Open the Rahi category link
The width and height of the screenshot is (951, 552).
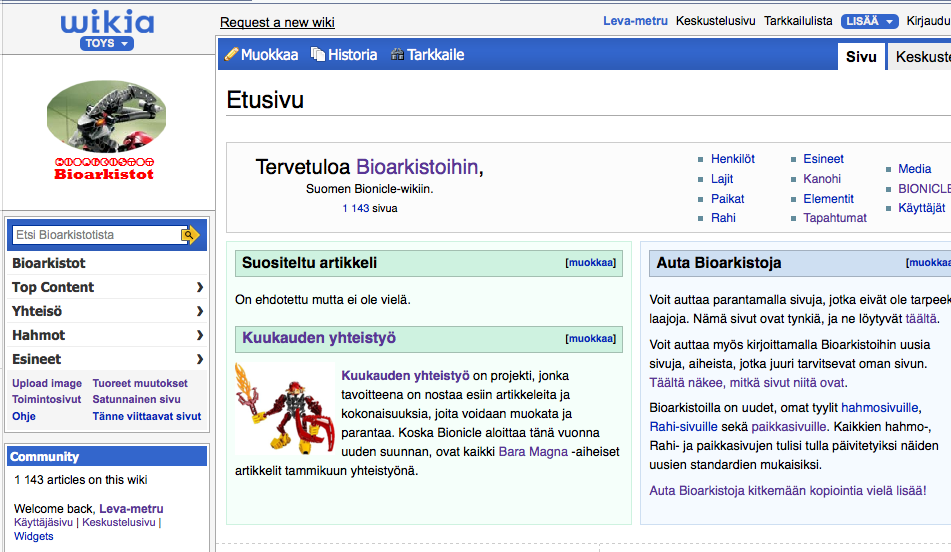(x=723, y=218)
